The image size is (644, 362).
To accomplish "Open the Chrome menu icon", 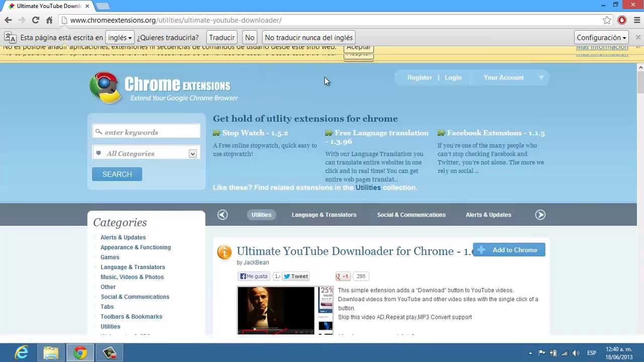I will pyautogui.click(x=637, y=20).
